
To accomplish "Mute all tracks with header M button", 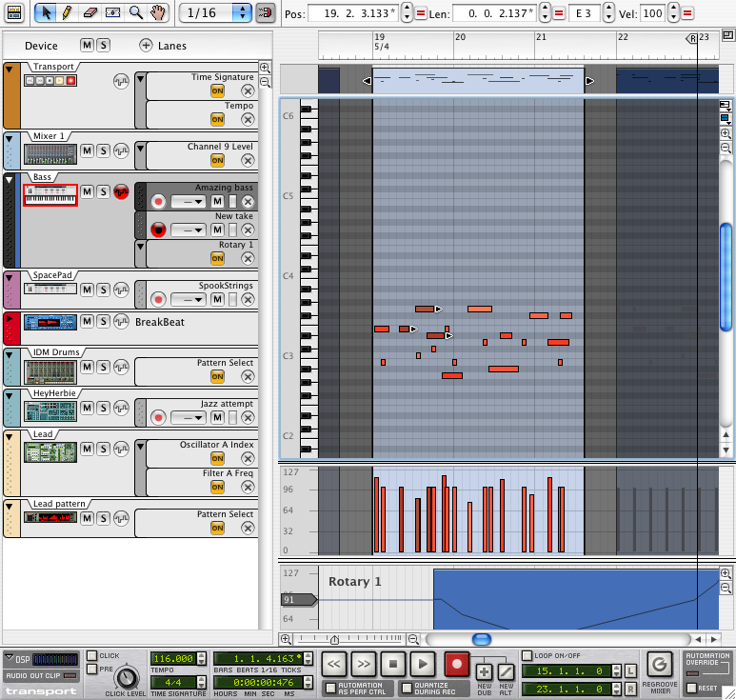I will coord(87,45).
